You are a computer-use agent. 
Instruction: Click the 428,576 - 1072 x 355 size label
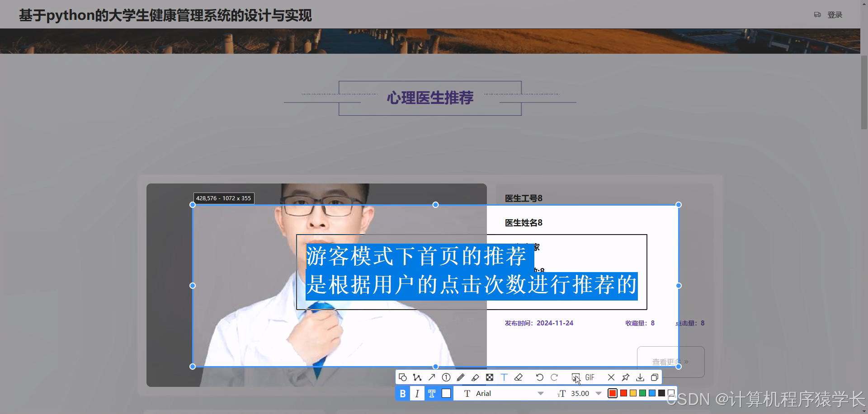[224, 198]
